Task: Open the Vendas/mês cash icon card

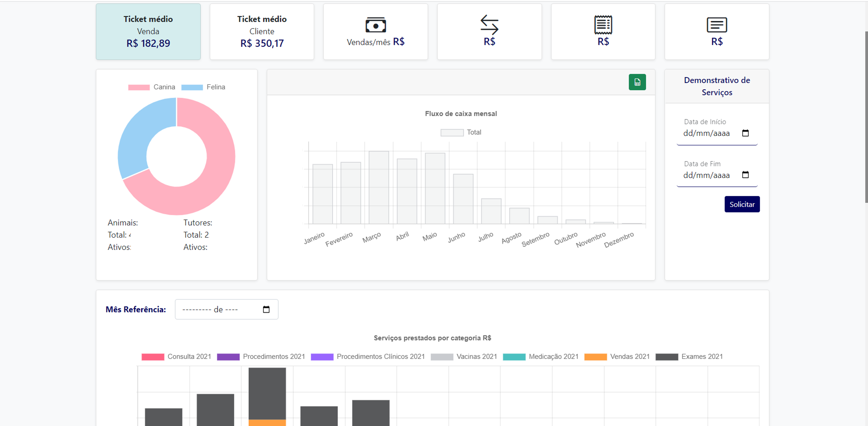Action: click(375, 32)
